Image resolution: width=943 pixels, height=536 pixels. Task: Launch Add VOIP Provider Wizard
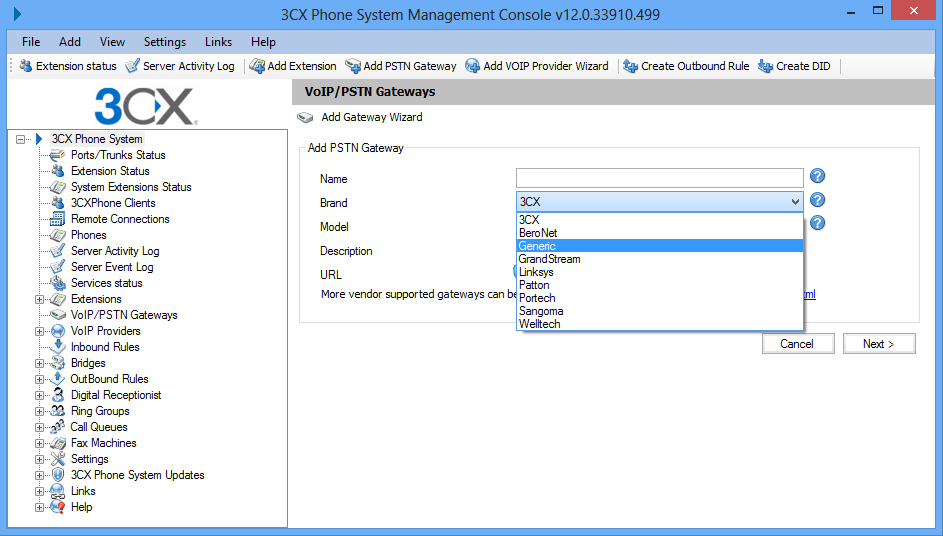[537, 66]
